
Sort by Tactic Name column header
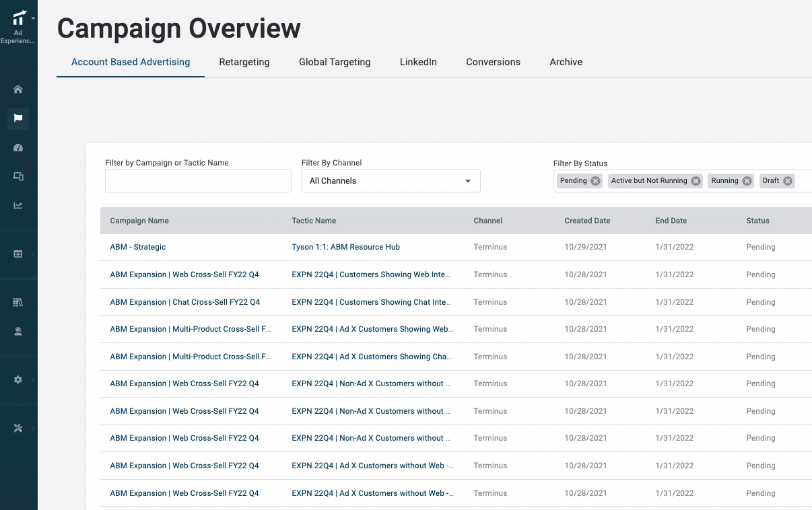[314, 221]
